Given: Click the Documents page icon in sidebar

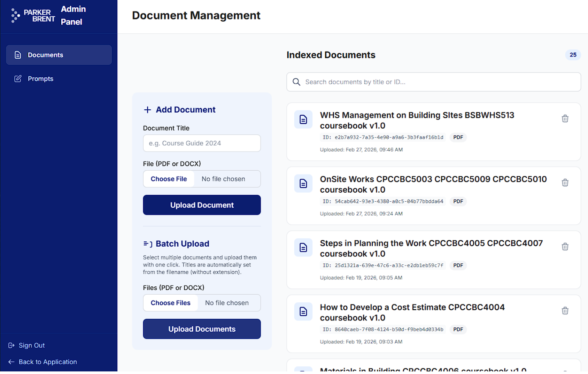Looking at the screenshot, I should (x=18, y=55).
